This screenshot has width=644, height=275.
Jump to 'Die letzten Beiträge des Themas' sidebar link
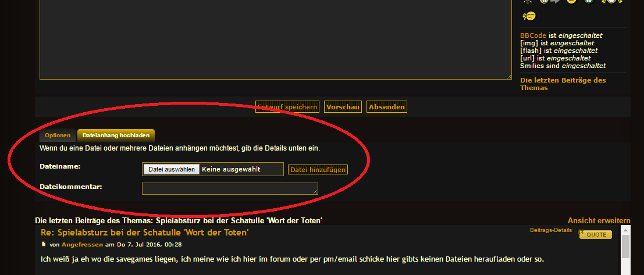[x=563, y=84]
